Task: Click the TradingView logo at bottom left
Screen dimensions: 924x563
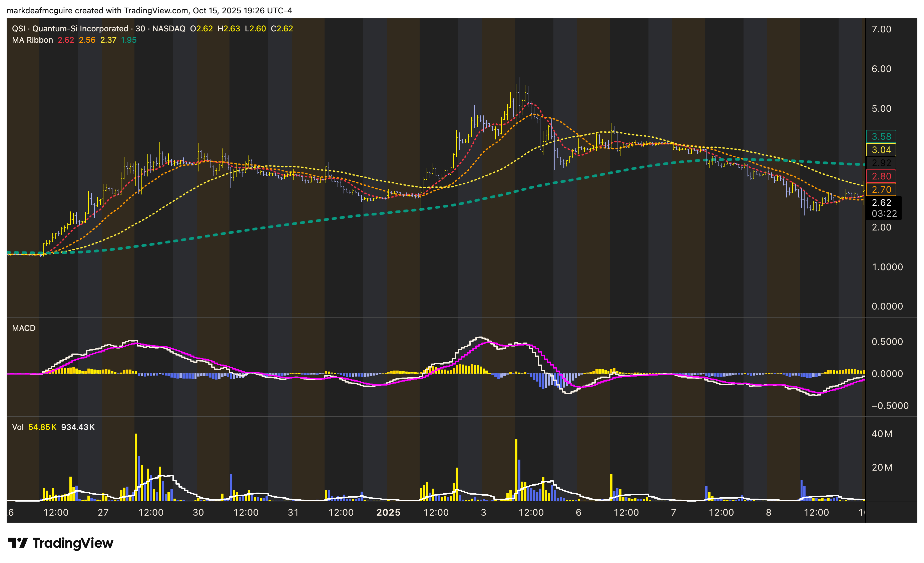Action: (x=60, y=543)
